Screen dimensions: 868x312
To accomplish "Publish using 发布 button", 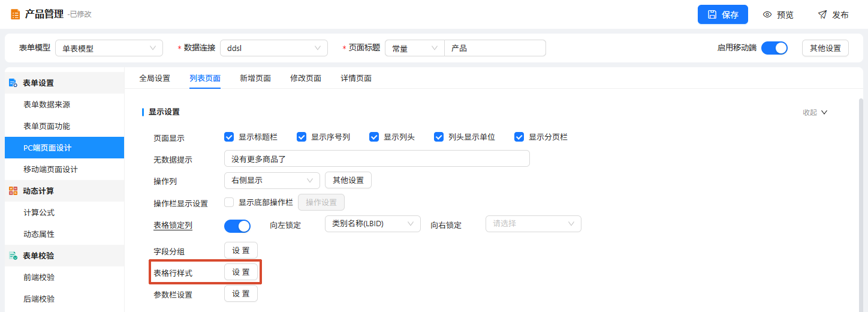I will click(x=833, y=14).
